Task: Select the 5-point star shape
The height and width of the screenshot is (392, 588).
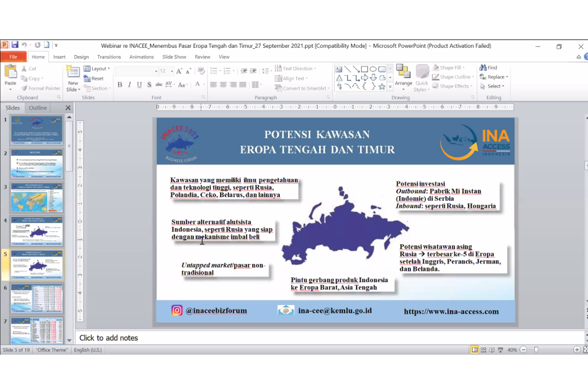Action: [382, 86]
